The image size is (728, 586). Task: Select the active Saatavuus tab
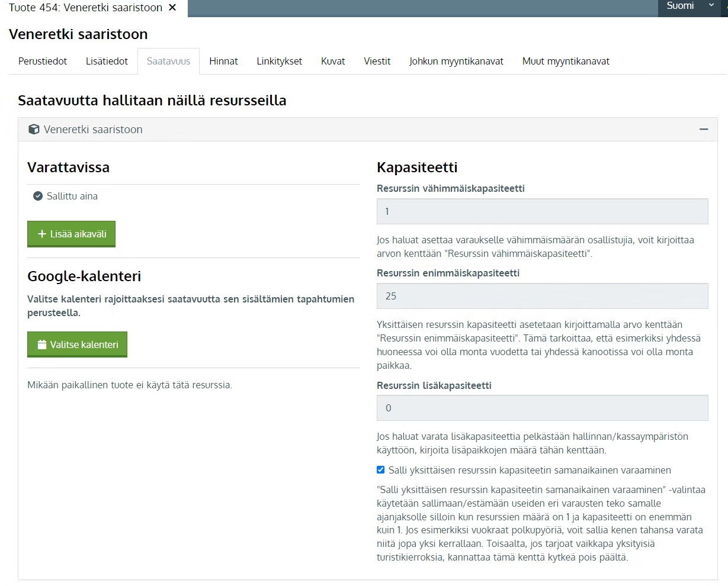tap(168, 61)
